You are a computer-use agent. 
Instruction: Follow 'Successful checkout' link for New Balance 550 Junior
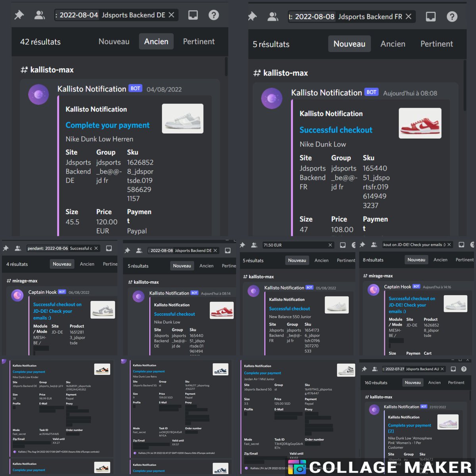coord(290,309)
